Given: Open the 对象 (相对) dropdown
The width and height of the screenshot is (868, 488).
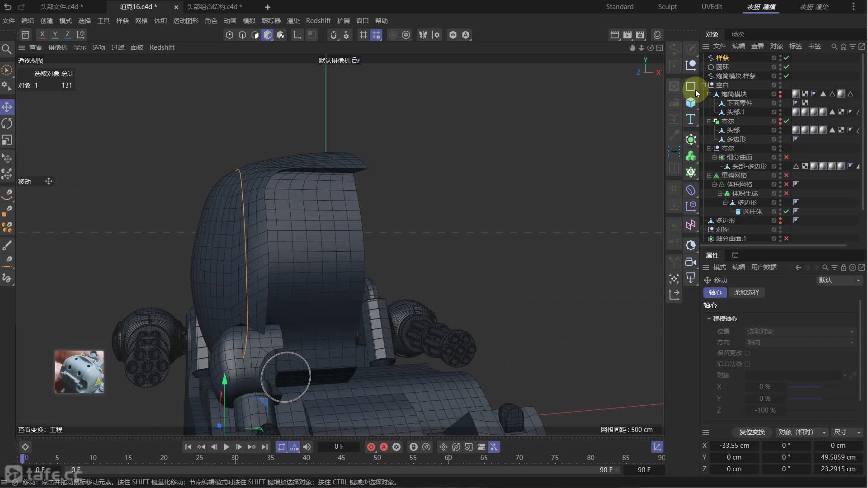Looking at the screenshot, I should click(801, 432).
